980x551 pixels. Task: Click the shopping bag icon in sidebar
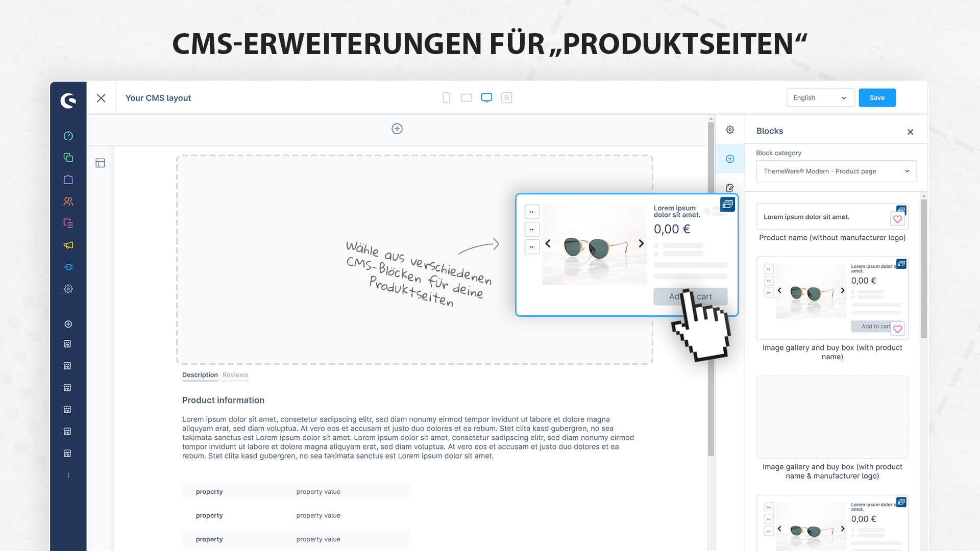click(x=68, y=179)
